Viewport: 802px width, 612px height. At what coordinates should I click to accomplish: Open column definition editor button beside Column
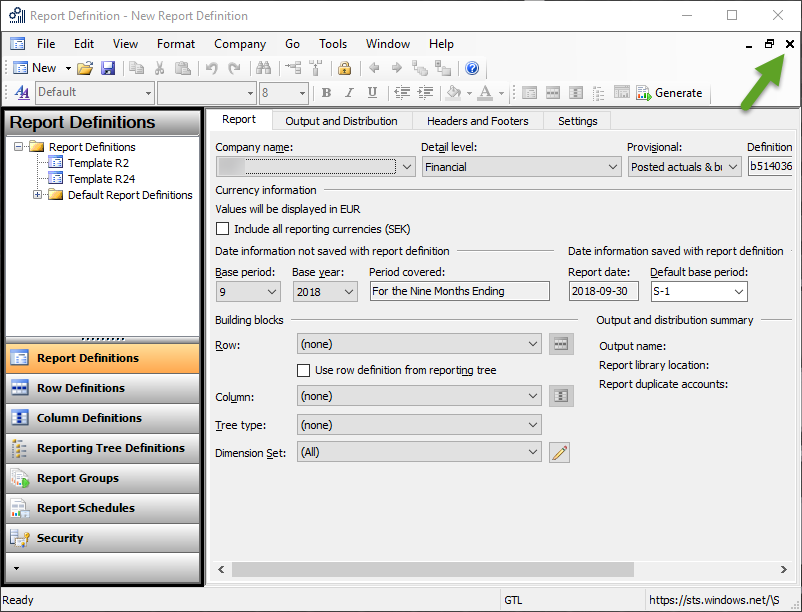[561, 396]
